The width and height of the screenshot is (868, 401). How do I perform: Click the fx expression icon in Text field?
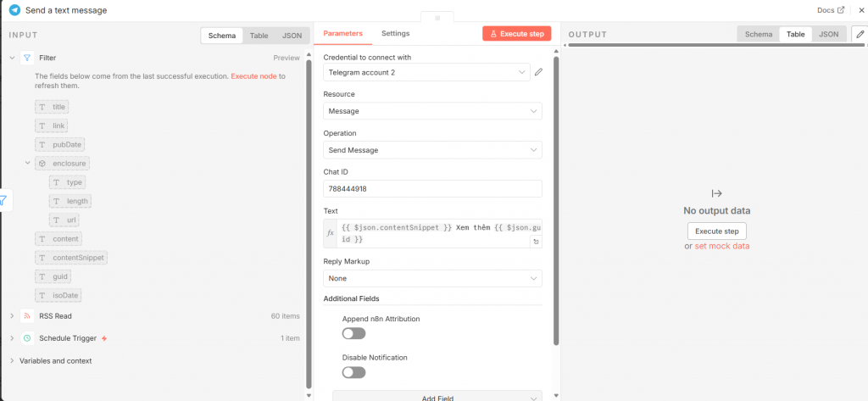pos(331,233)
